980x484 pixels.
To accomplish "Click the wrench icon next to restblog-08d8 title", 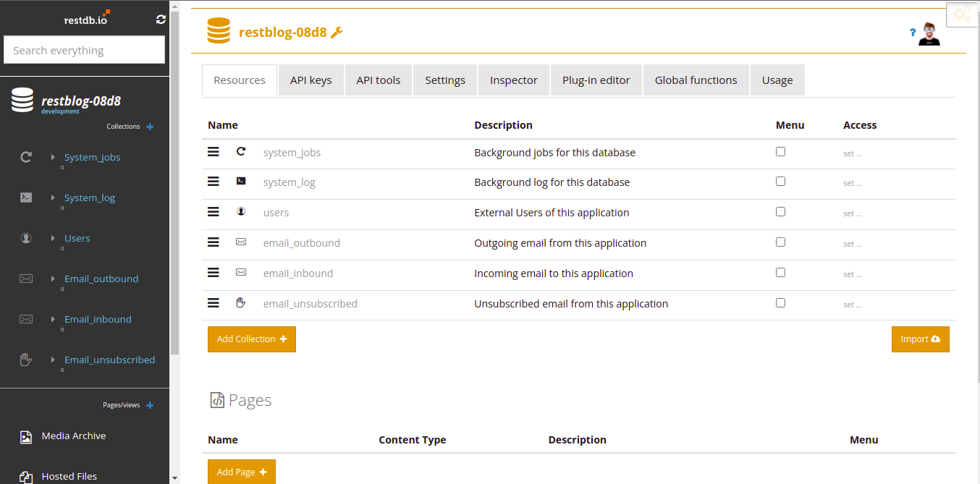I will pyautogui.click(x=337, y=32).
